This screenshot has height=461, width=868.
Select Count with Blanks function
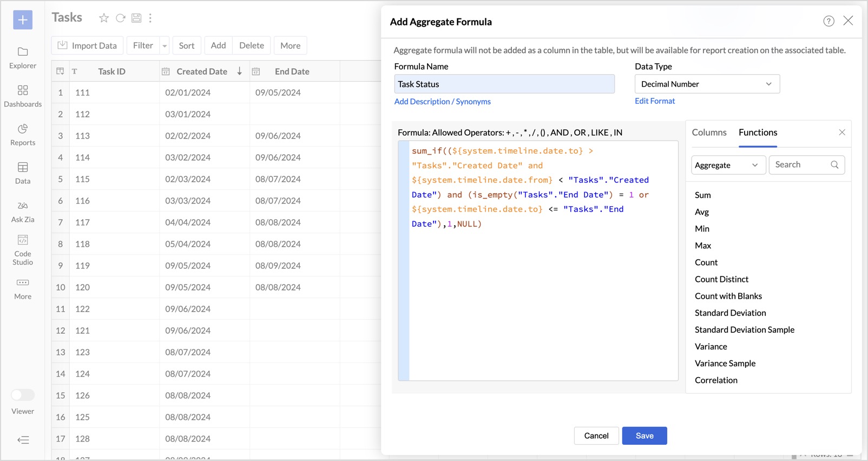[728, 296]
